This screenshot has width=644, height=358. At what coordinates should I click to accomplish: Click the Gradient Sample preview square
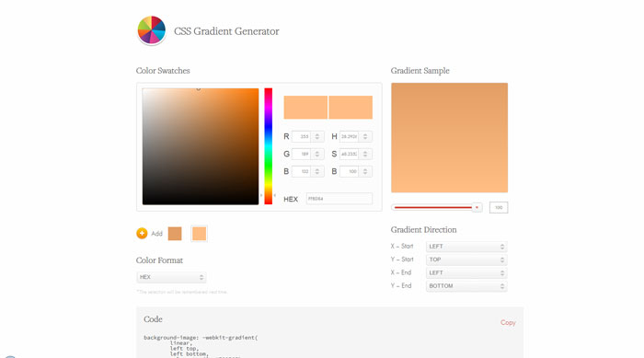pyautogui.click(x=449, y=138)
